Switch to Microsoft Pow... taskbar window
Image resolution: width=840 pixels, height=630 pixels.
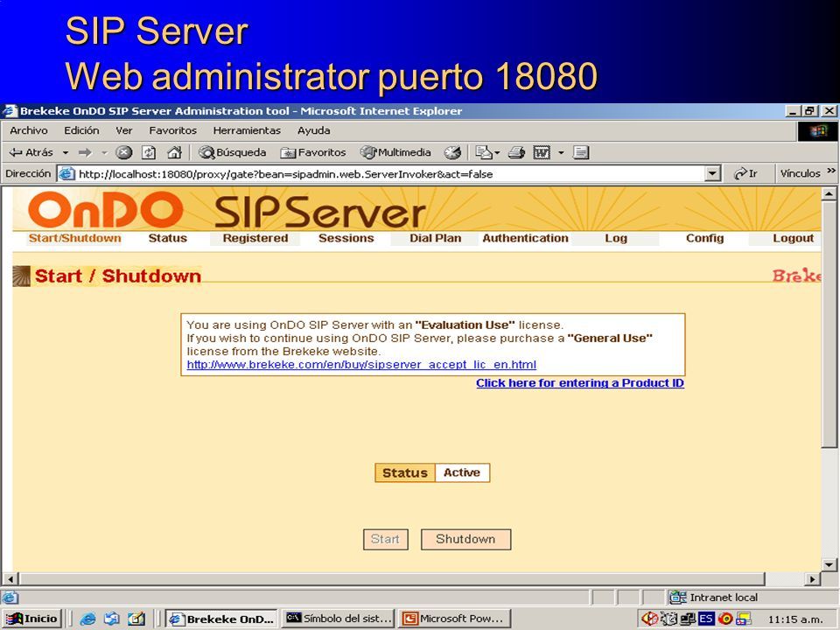[454, 619]
